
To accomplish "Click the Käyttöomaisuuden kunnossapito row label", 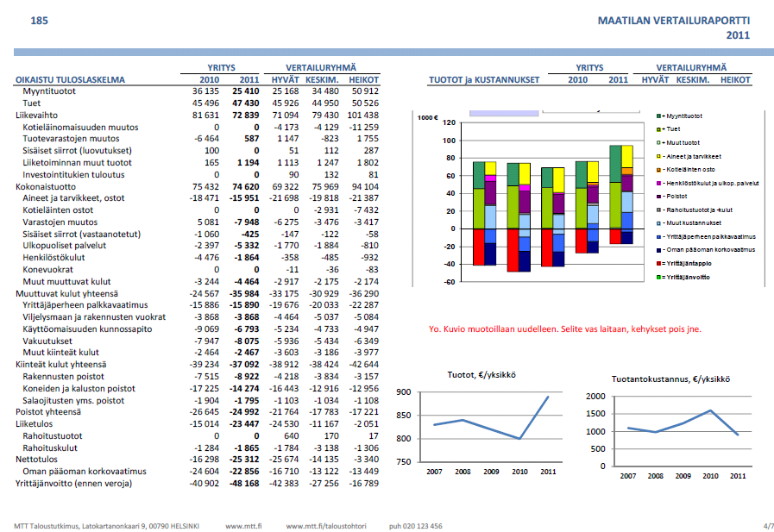I will [x=87, y=329].
